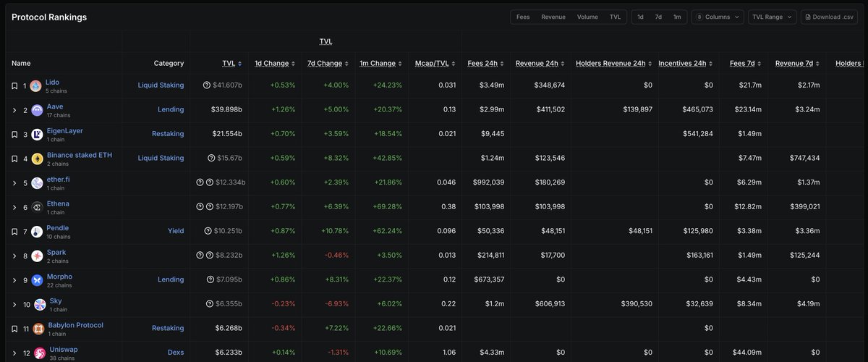
Task: Click the Sky logo icon
Action: (x=40, y=304)
